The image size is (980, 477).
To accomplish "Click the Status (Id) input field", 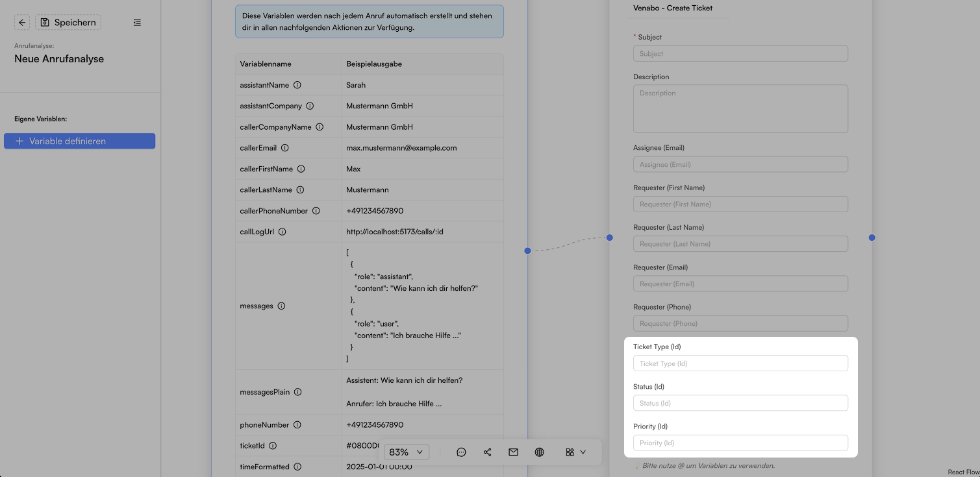I will (x=740, y=403).
